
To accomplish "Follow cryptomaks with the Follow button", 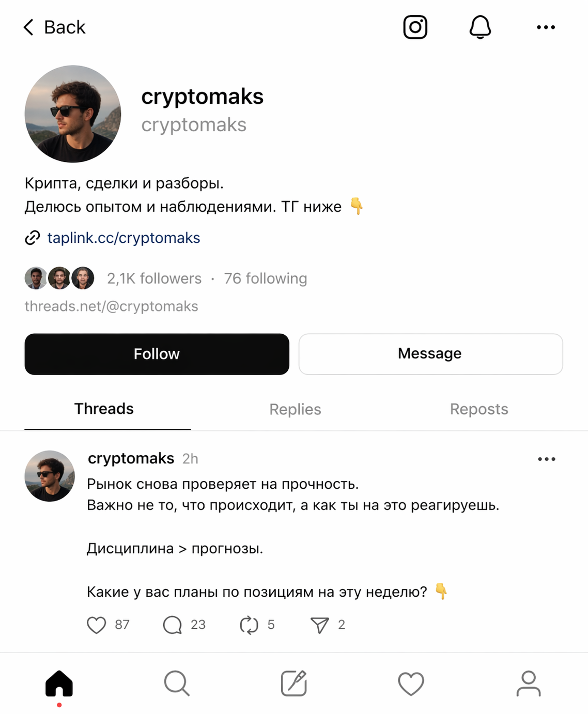I will pyautogui.click(x=157, y=354).
